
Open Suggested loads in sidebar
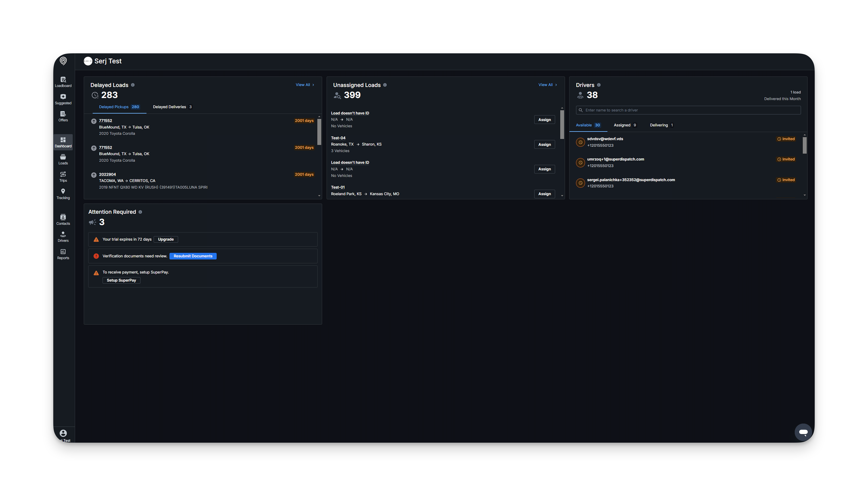63,99
